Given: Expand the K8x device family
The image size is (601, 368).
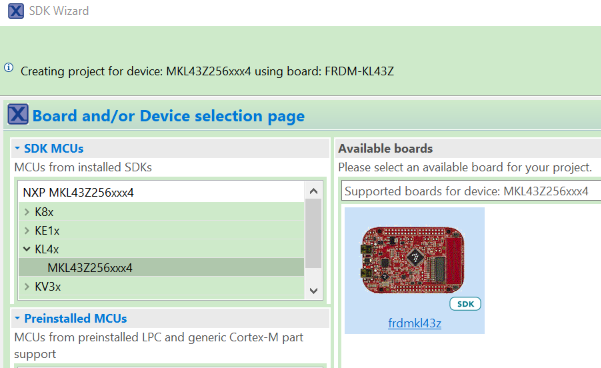Looking at the screenshot, I should tap(27, 212).
